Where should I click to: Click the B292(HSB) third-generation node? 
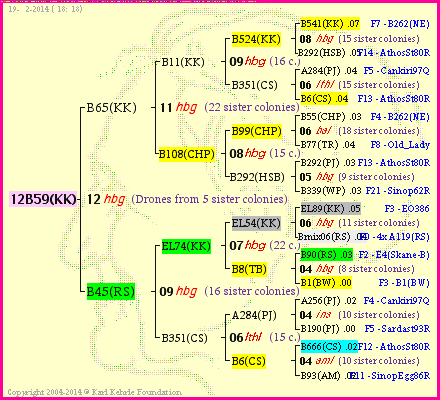[257, 177]
